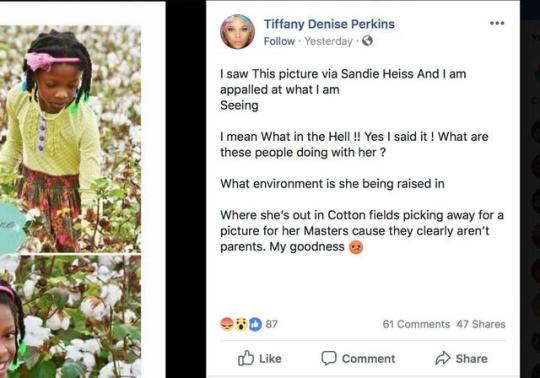This screenshot has width=540, height=378.
Task: Like the post via Like label
Action: 270,359
